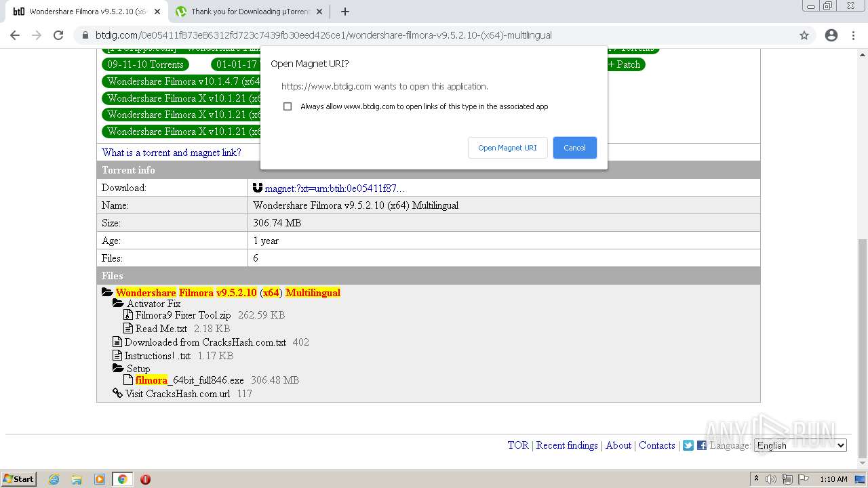Screen dimensions: 868x488
Task: Check Always allow www.btdig.com checkbox
Action: (x=288, y=106)
